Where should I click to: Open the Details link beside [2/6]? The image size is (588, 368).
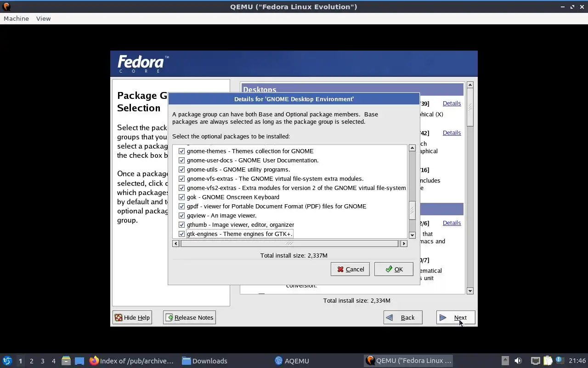(452, 223)
